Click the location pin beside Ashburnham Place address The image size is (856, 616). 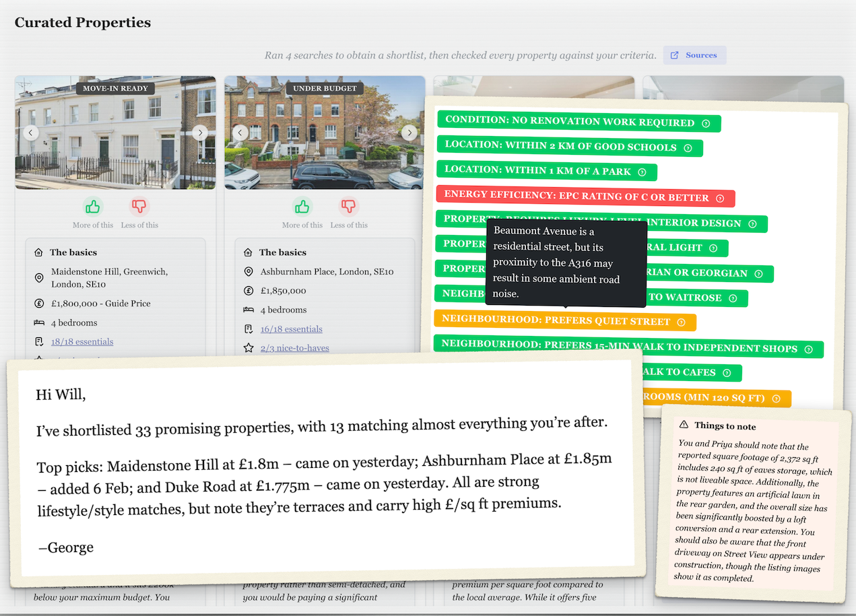coord(249,271)
